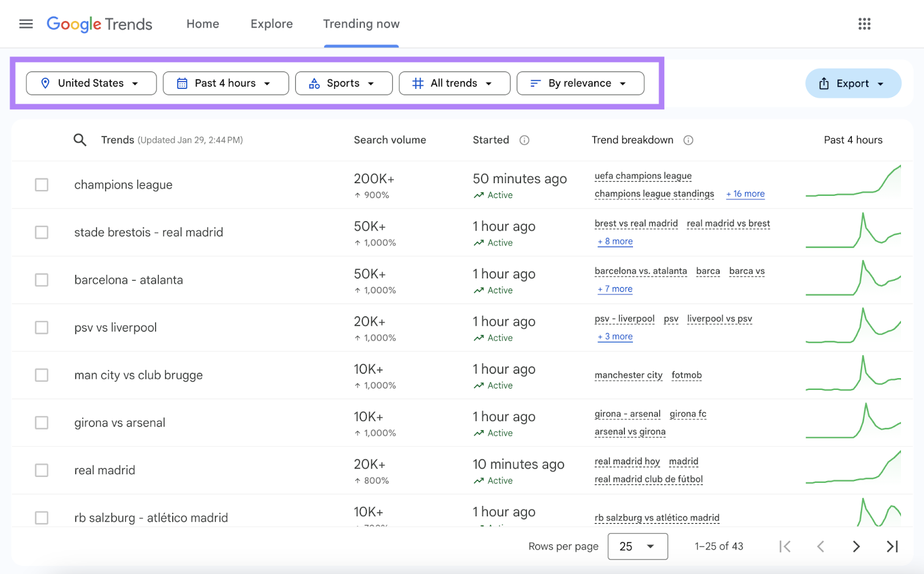Open the hamburger main menu
This screenshot has width=924, height=574.
coord(26,24)
